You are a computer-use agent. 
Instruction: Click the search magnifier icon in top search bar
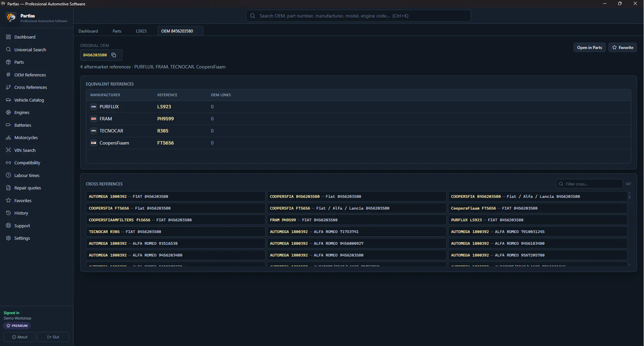pyautogui.click(x=253, y=16)
